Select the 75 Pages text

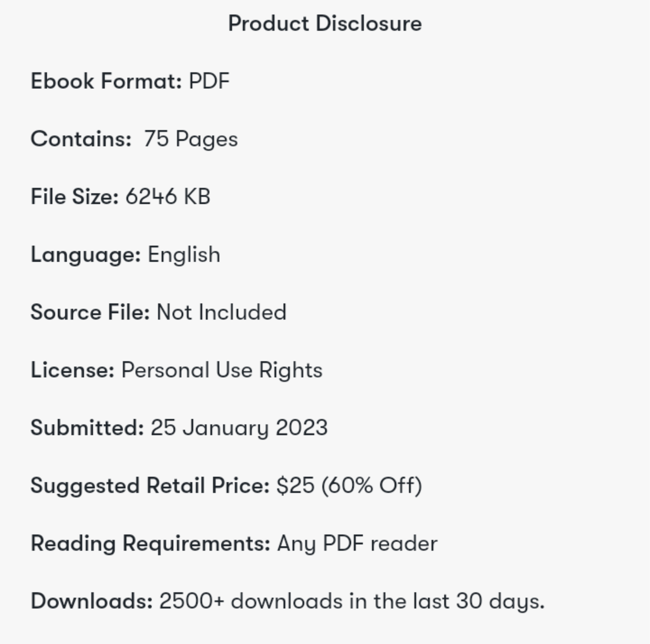click(191, 140)
